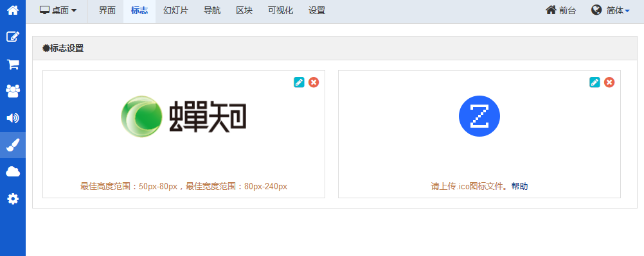Screen dimensions: 644x256
Task: Expand the 桌面 device dropdown
Action: click(x=58, y=11)
